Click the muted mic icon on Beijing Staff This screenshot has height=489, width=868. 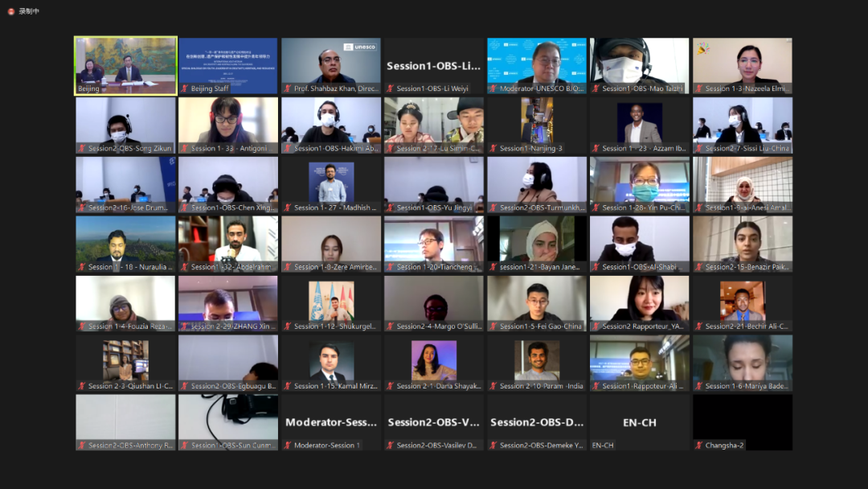(x=185, y=88)
